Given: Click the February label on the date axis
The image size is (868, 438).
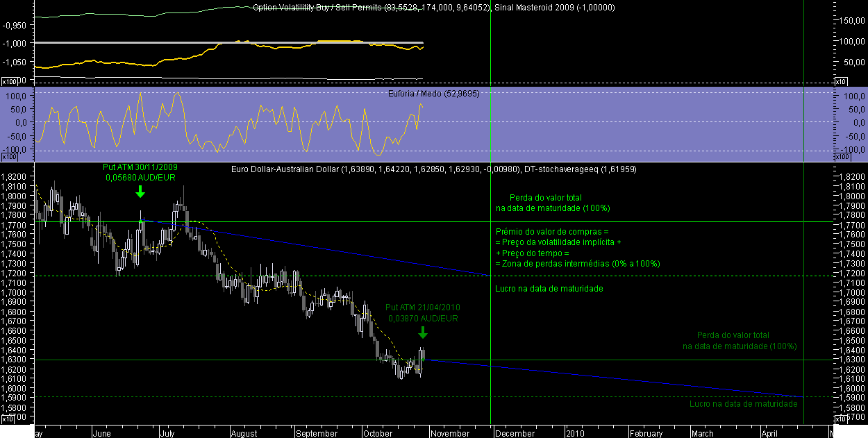Looking at the screenshot, I should [x=646, y=433].
